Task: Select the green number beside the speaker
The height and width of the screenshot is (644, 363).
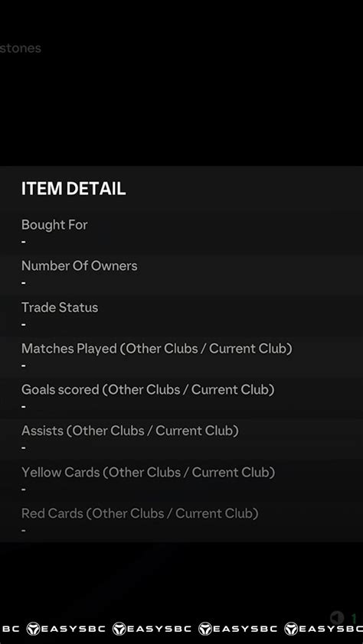Action: point(353,618)
